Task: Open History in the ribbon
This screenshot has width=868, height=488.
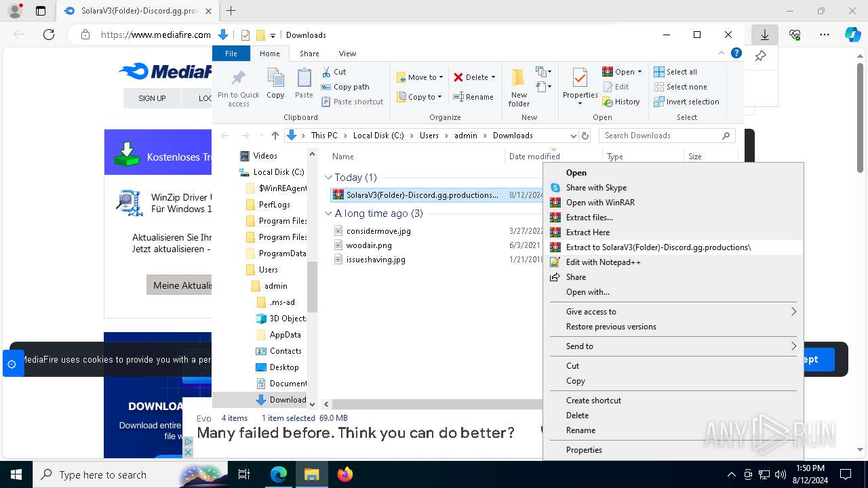Action: click(620, 102)
